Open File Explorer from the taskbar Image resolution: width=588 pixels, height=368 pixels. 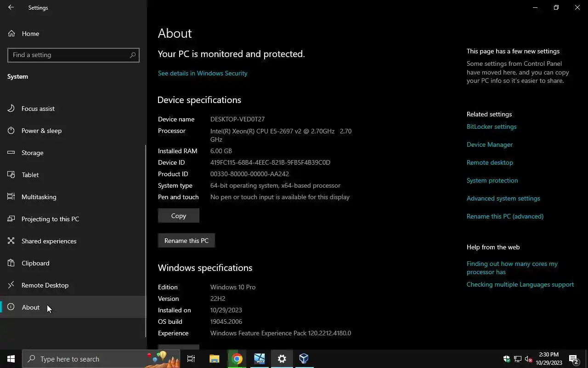(215, 359)
